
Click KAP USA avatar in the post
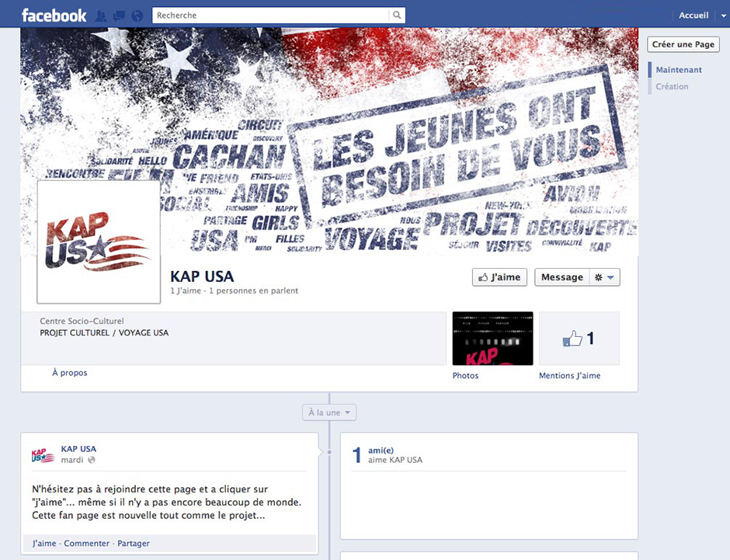(x=43, y=455)
